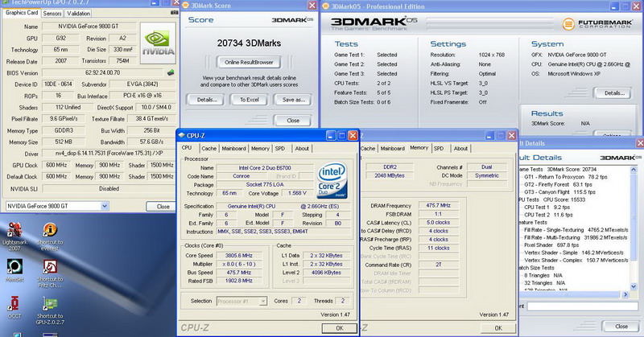644x337 pixels.
Task: Click the BIOS Version value '62.92.24.00.70'
Action: [x=103, y=72]
